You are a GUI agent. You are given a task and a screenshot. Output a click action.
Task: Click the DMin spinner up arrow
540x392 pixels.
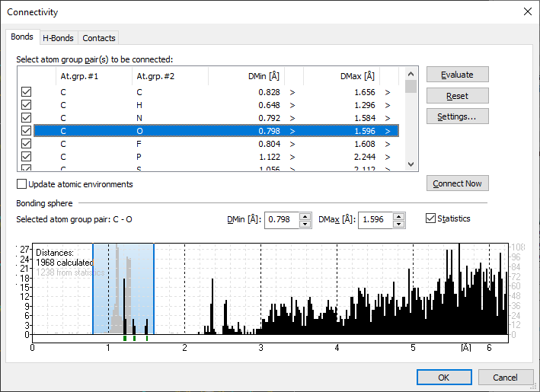coord(305,215)
